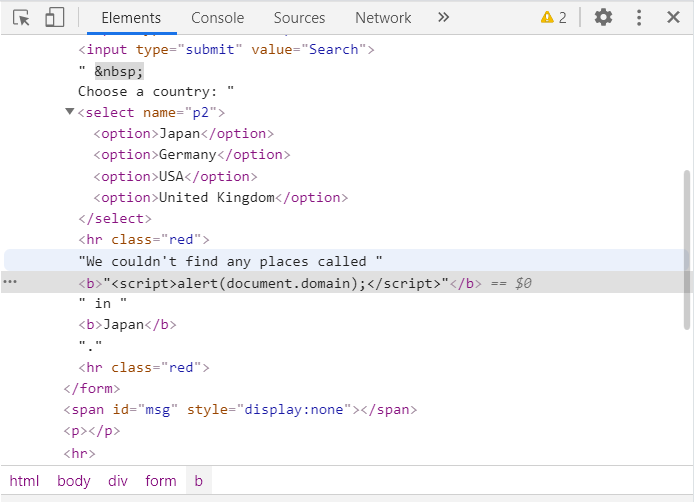The height and width of the screenshot is (502, 694).
Task: Select the span id="msg" node
Action: click(x=240, y=410)
